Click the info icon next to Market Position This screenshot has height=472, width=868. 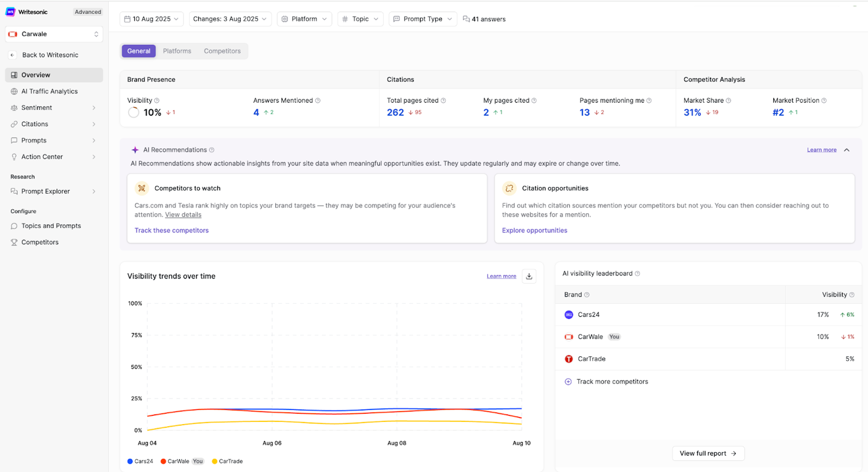pos(824,101)
